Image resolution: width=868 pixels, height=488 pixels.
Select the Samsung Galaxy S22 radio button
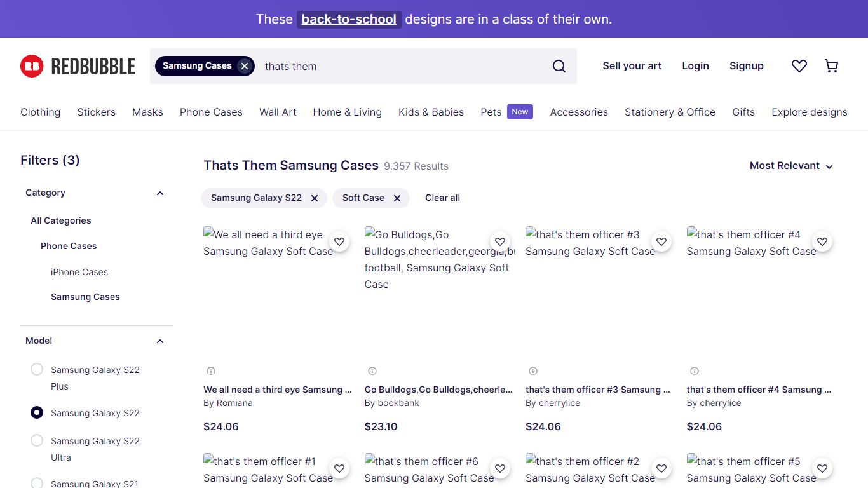37,413
